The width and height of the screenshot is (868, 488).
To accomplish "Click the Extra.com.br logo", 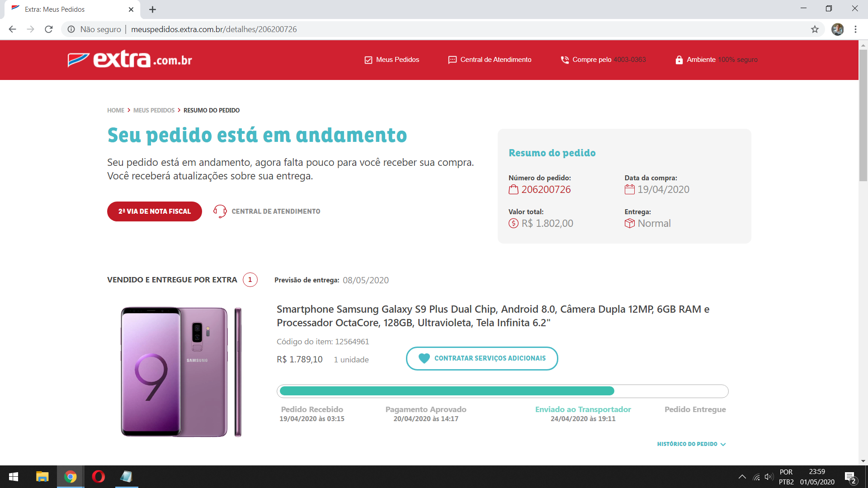I will (x=130, y=60).
